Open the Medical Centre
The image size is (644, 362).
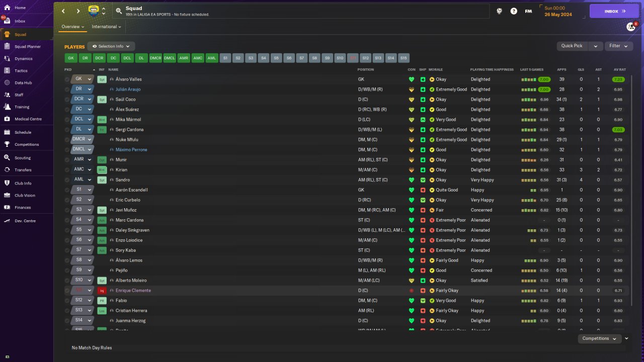(x=27, y=119)
